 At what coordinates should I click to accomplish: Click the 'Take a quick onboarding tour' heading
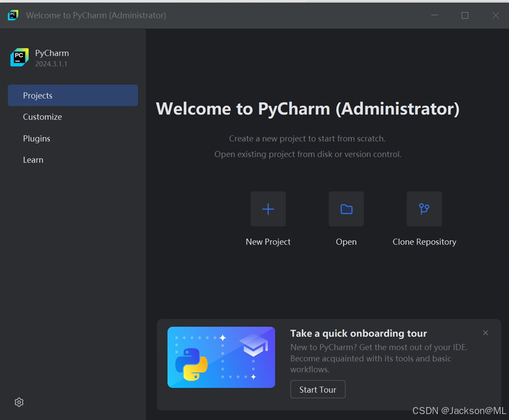pyautogui.click(x=358, y=334)
